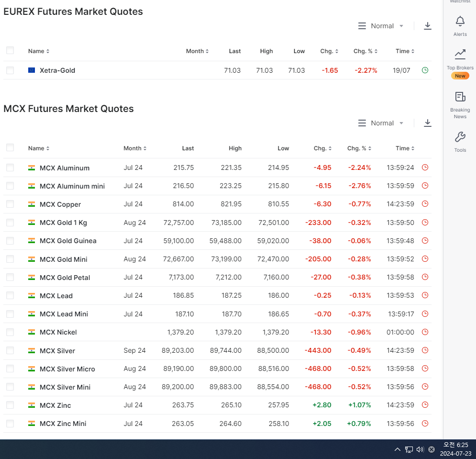476x459 pixels.
Task: Open Breaking News icon
Action: [x=460, y=97]
